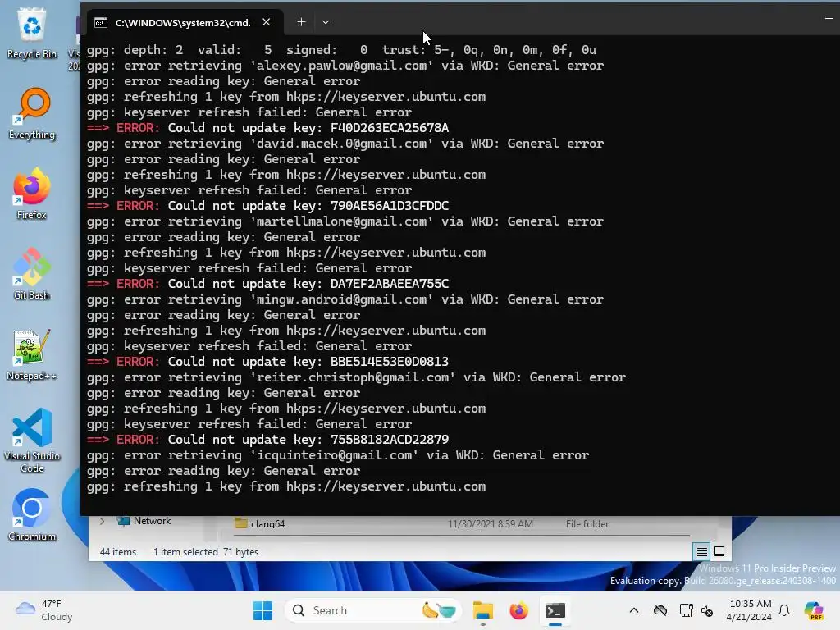
Task: Launch Firefox from the desktop shortcut
Action: (x=32, y=194)
